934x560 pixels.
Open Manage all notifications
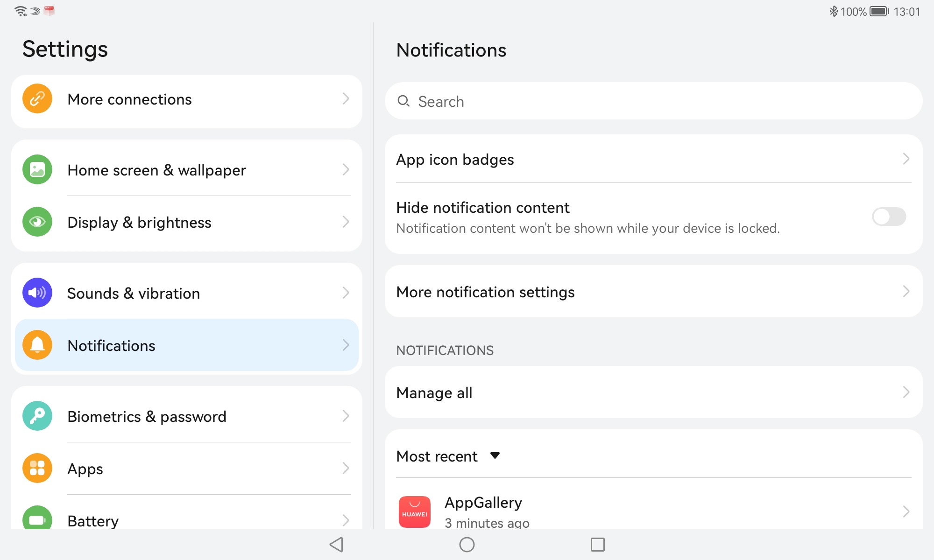coord(653,392)
